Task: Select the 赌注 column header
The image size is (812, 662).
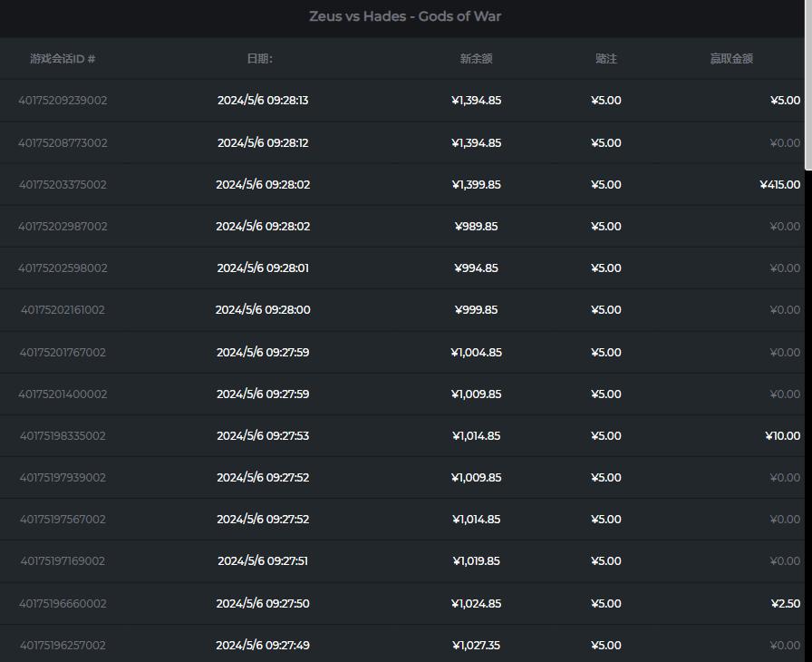Action: pos(606,59)
